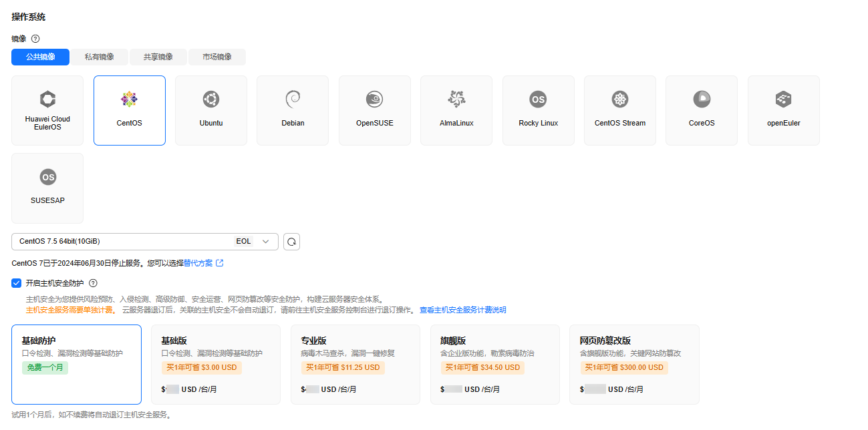This screenshot has width=868, height=430.
Task: Click the EOL tag in version selector
Action: coord(243,241)
